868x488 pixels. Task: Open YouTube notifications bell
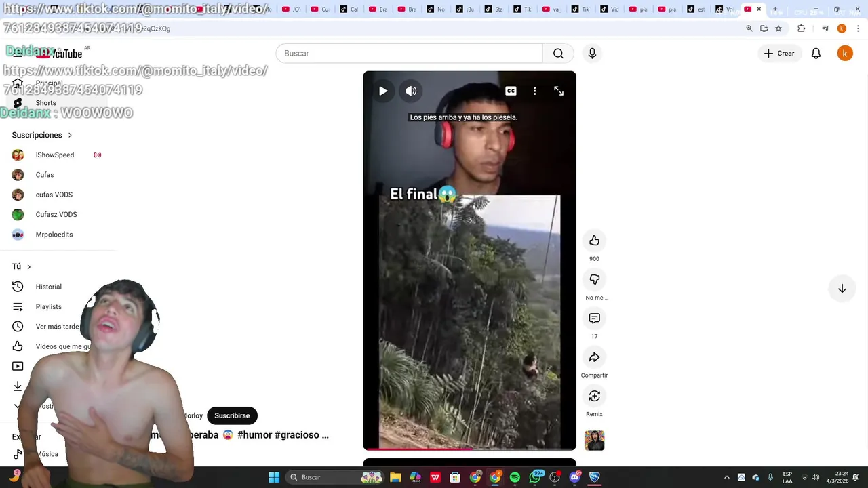pyautogui.click(x=816, y=54)
